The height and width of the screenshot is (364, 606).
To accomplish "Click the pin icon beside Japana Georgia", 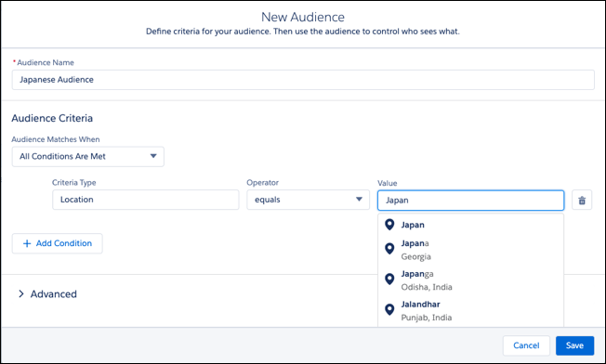I will click(x=389, y=249).
